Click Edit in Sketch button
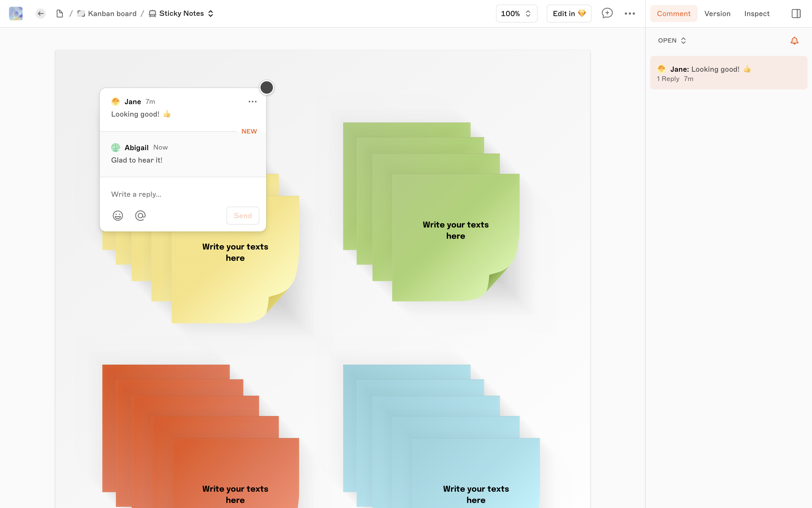Image resolution: width=812 pixels, height=508 pixels. [x=569, y=14]
